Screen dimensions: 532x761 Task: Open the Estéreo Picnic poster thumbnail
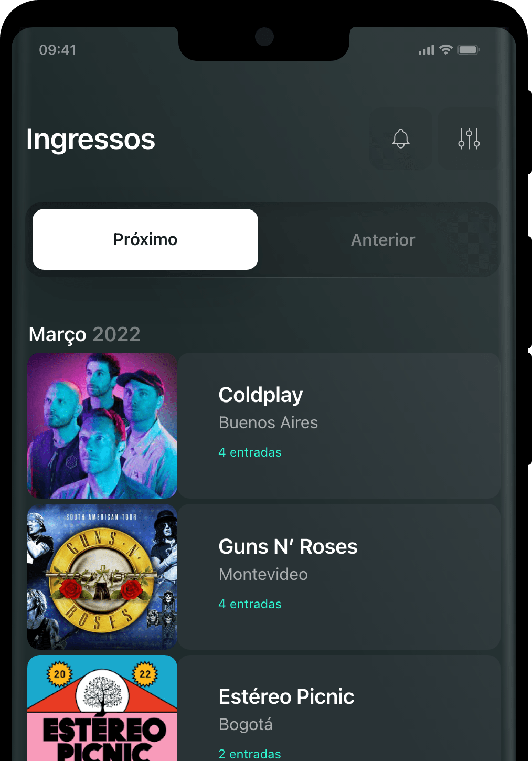[102, 708]
